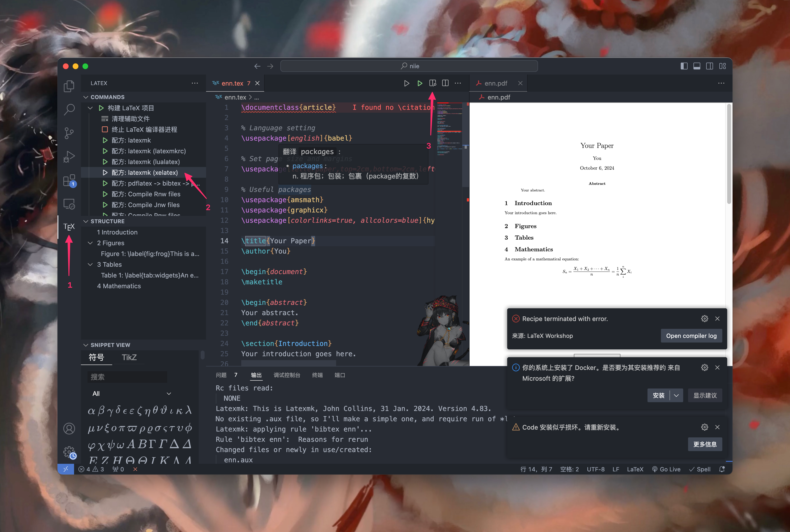Open the 调试控制台 panel tab

(x=287, y=375)
